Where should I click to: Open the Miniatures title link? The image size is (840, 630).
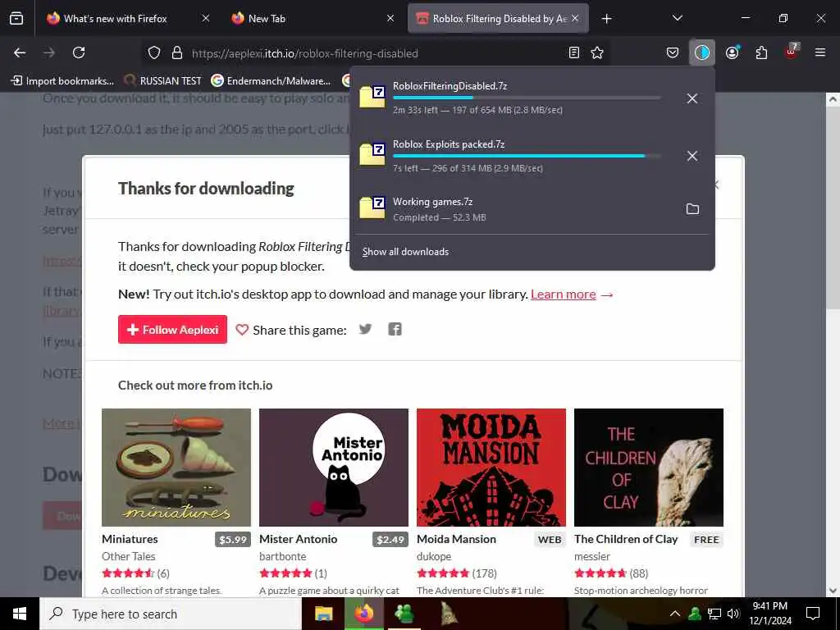[130, 540]
